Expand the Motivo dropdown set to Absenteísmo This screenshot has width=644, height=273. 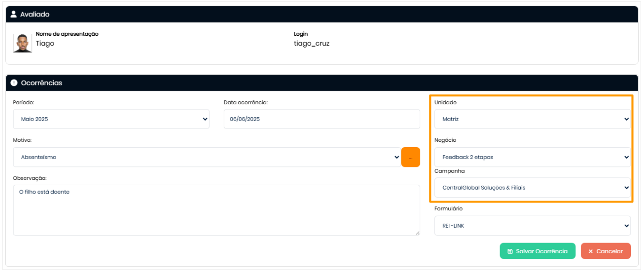(x=206, y=157)
